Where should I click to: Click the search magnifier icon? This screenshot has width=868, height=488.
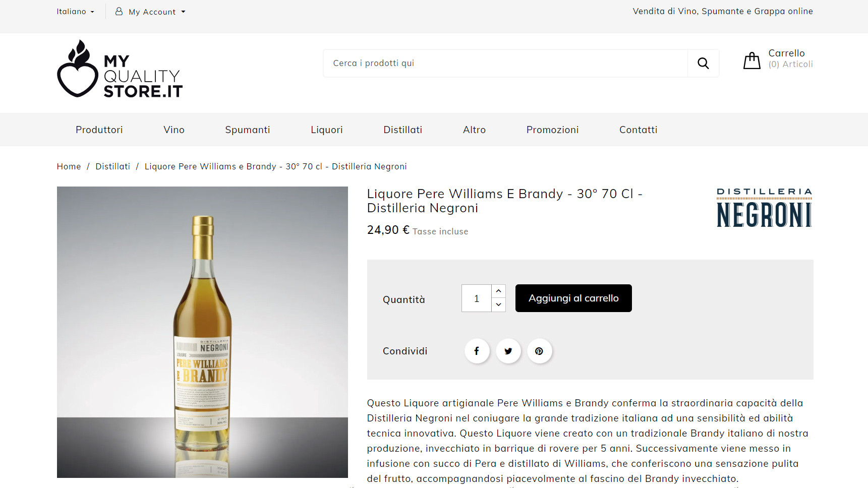tap(703, 63)
